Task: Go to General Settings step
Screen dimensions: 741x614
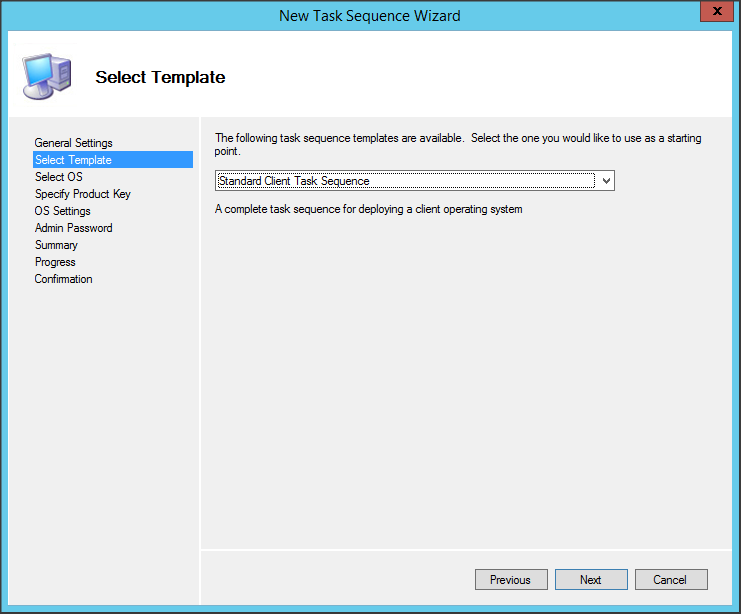Action: 73,143
